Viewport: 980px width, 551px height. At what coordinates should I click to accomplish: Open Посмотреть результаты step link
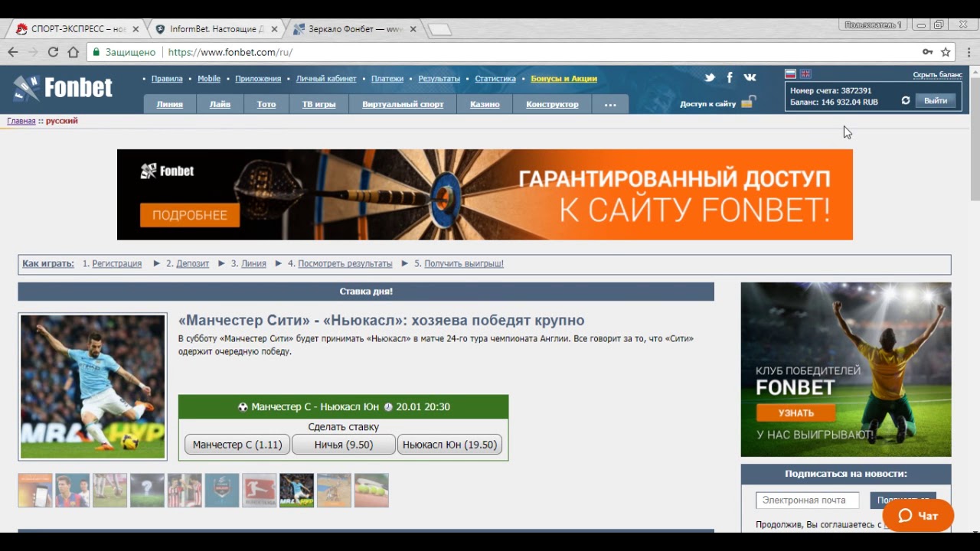pyautogui.click(x=345, y=263)
